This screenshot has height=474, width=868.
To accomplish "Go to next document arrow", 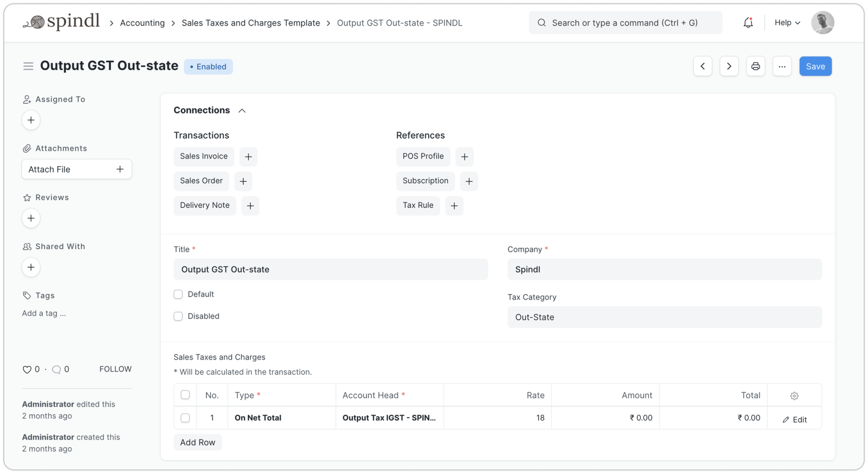I will click(x=729, y=66).
